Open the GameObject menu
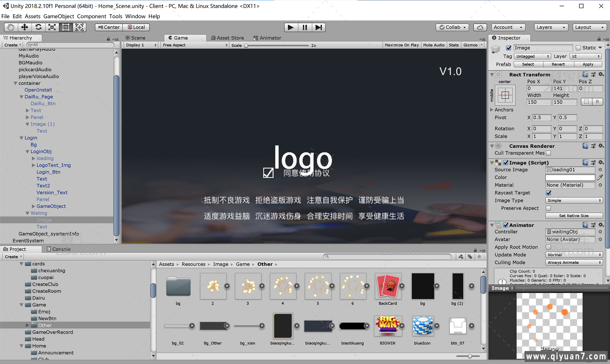The width and height of the screenshot is (610, 364). click(x=59, y=16)
